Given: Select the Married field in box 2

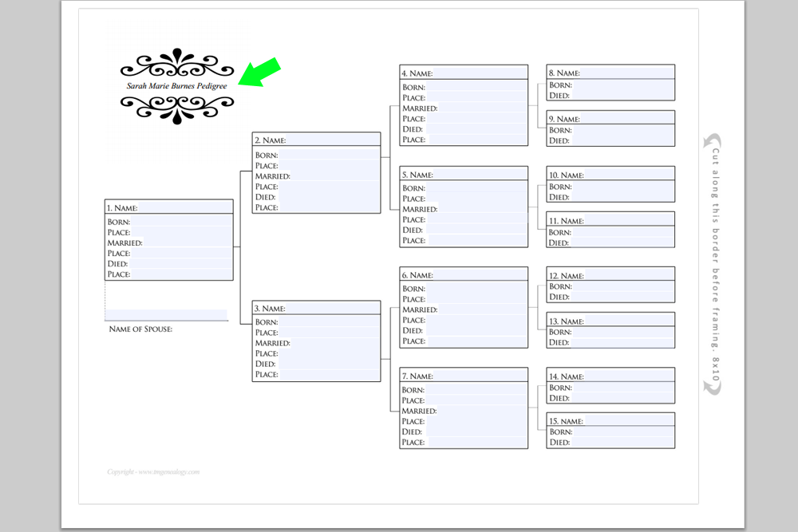Looking at the screenshot, I should (334, 176).
